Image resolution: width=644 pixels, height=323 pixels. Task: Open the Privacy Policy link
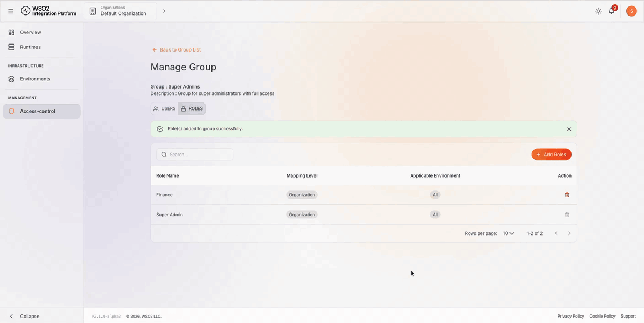570,316
